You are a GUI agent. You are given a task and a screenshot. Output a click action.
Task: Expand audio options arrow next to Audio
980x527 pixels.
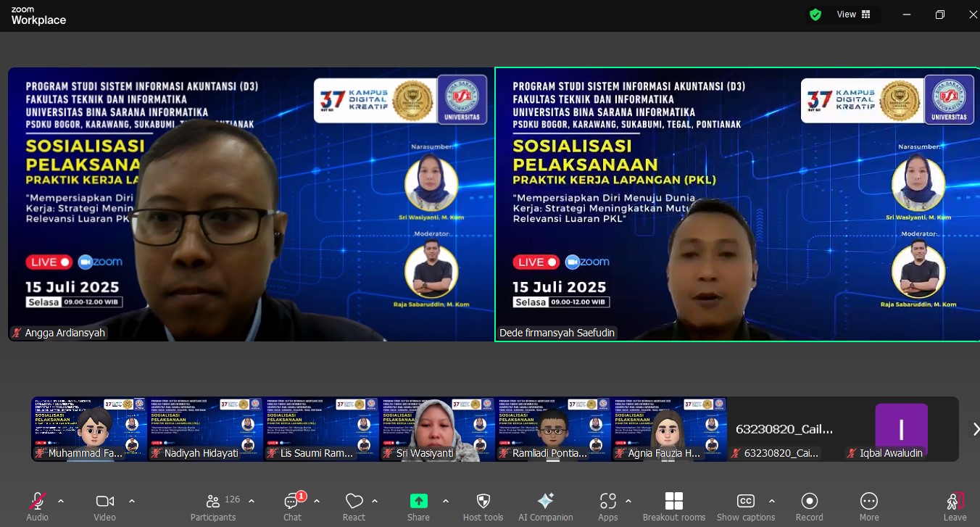pyautogui.click(x=61, y=501)
